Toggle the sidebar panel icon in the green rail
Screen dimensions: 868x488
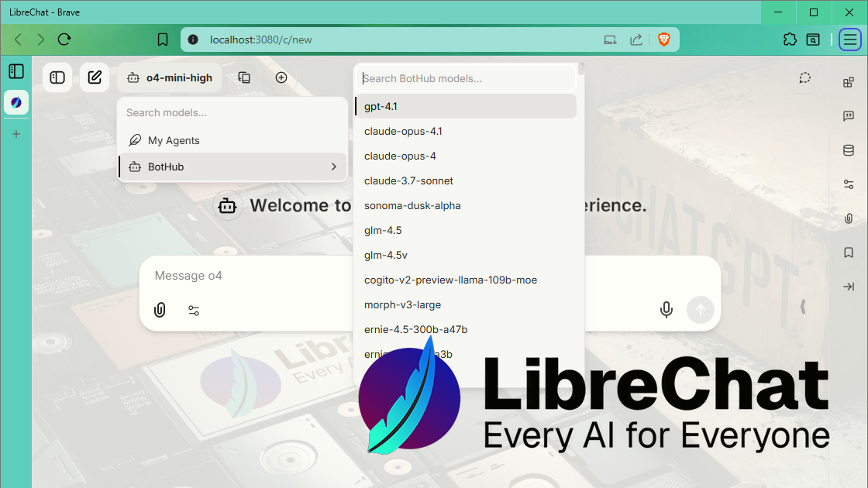(x=16, y=71)
